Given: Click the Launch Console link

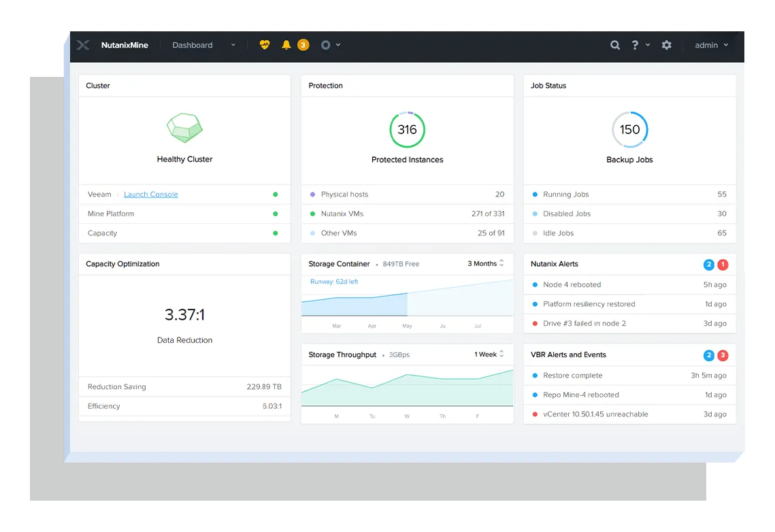Looking at the screenshot, I should 151,194.
